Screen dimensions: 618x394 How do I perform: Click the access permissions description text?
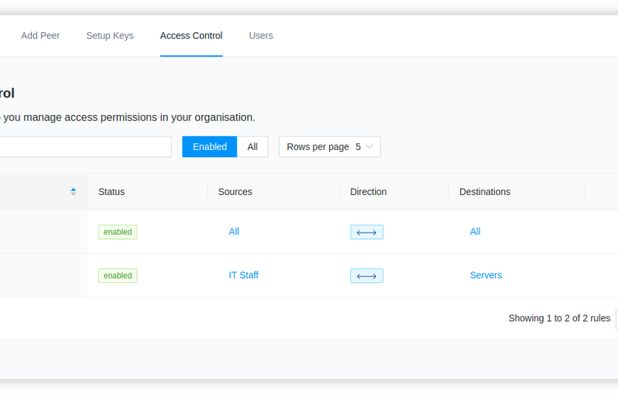pos(128,117)
